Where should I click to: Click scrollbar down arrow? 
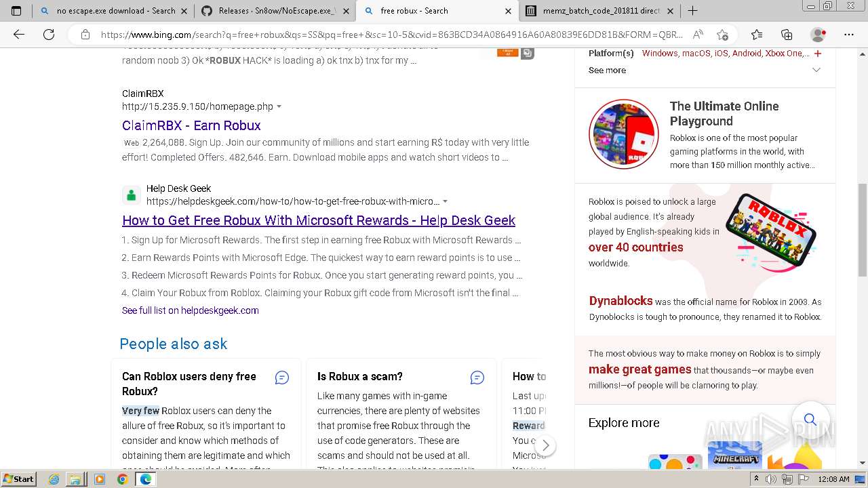coord(863,463)
